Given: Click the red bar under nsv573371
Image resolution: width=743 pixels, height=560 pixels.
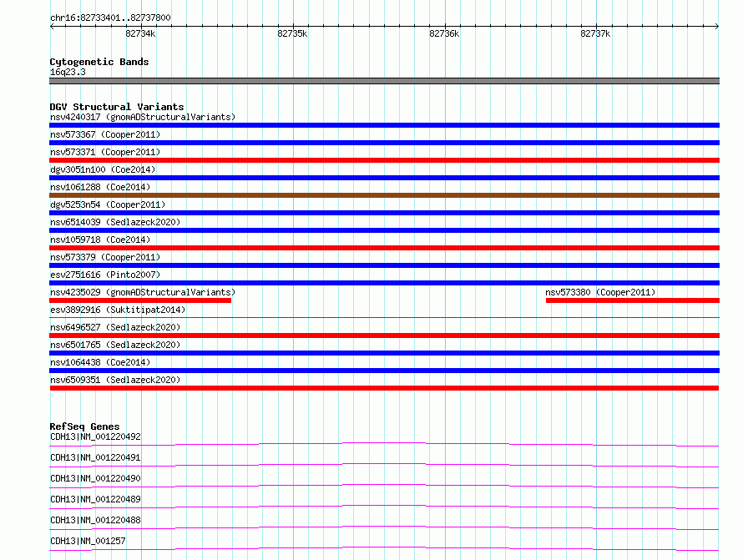Looking at the screenshot, I should (384, 160).
